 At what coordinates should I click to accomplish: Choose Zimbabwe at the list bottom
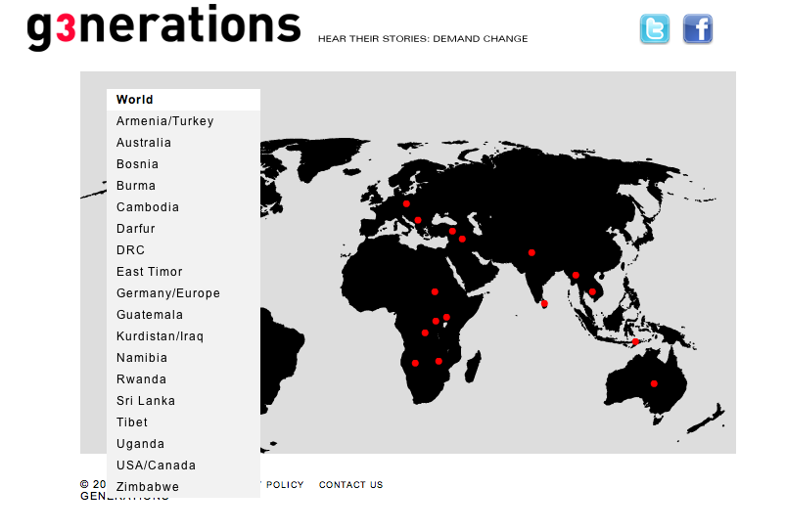coord(148,487)
